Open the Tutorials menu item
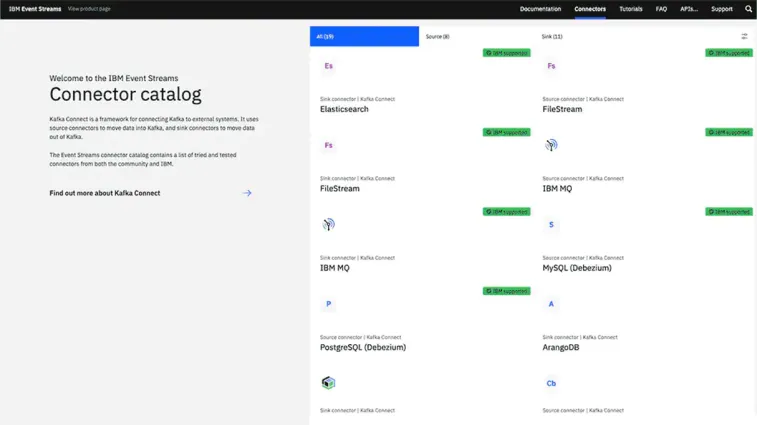 click(631, 9)
